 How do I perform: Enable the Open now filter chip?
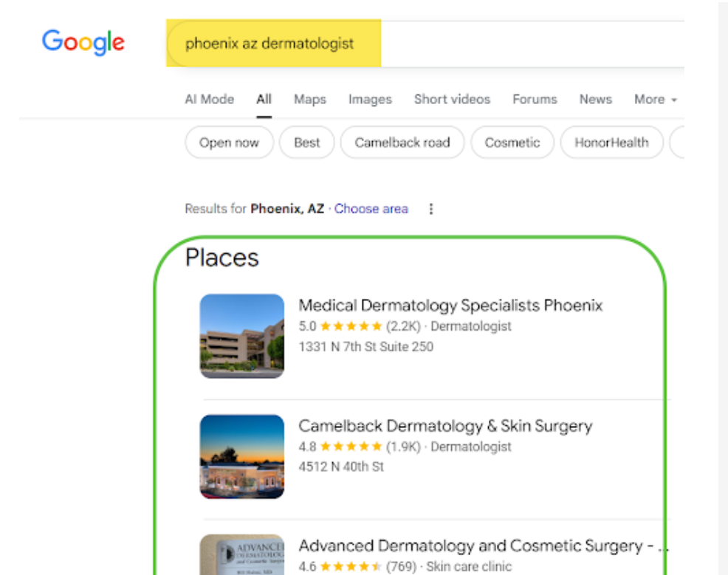(229, 142)
